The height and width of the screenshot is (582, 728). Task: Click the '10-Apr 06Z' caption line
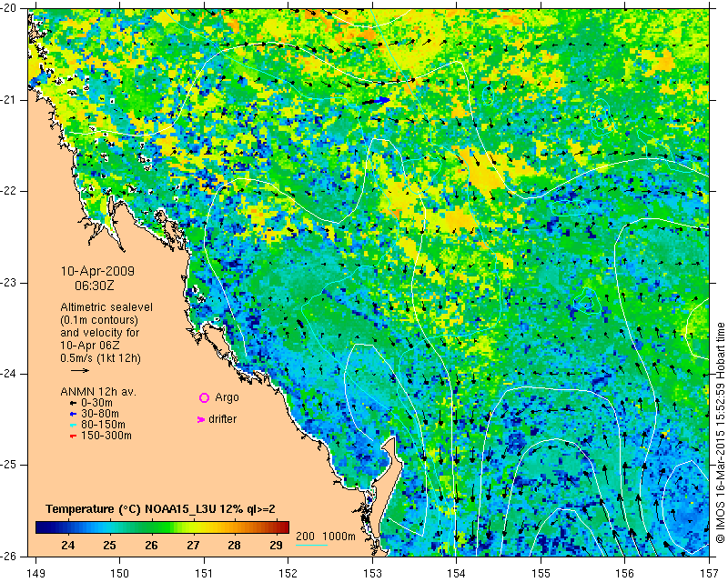click(x=90, y=346)
